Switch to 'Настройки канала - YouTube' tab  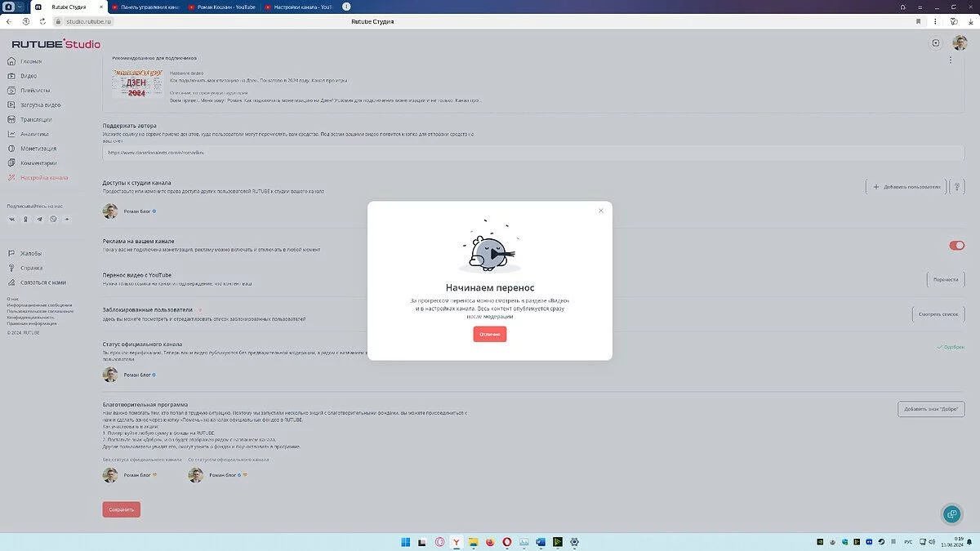299,7
